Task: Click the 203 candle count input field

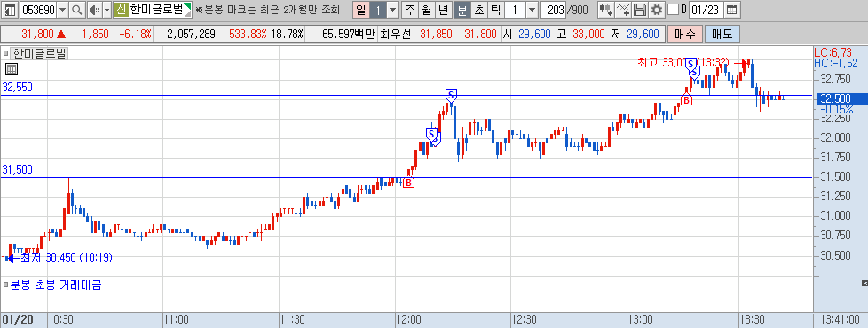Action: point(553,10)
